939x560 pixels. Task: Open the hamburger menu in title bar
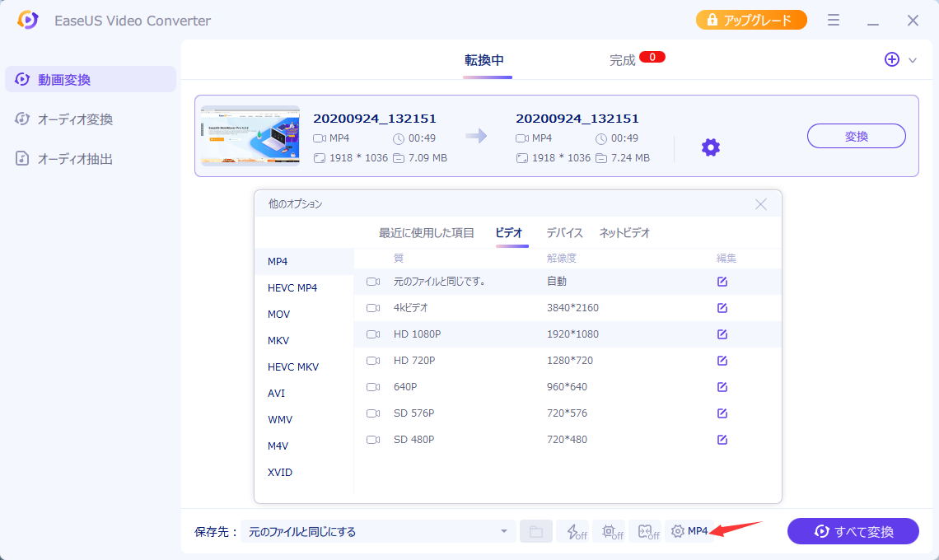pyautogui.click(x=833, y=21)
